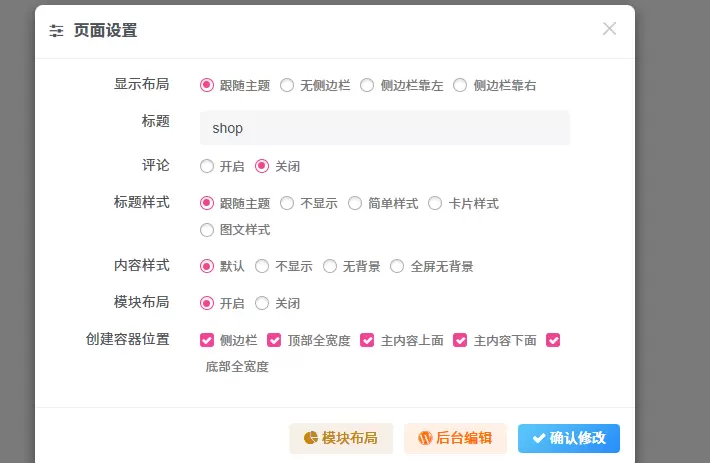The width and height of the screenshot is (710, 463).
Task: Toggle the 顶部全宽度 checkbox
Action: 274,340
